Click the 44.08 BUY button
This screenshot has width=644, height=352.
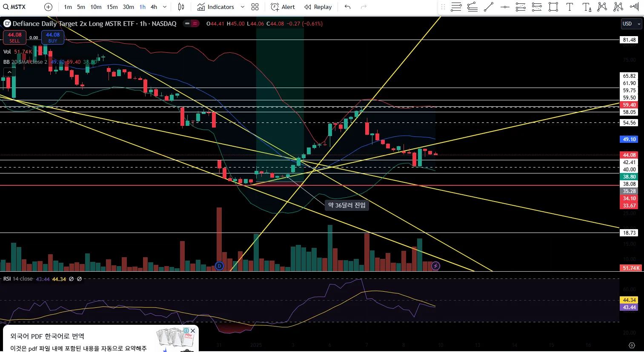(x=53, y=37)
